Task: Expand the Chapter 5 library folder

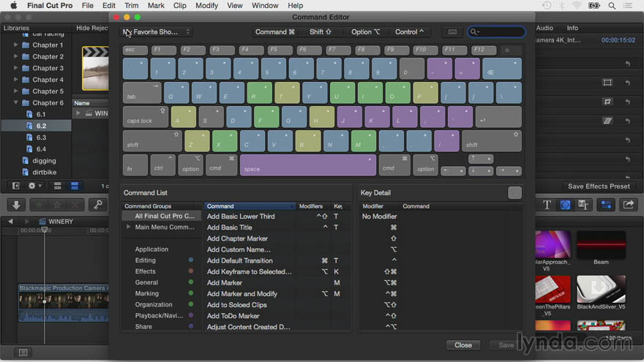Action: [x=15, y=91]
